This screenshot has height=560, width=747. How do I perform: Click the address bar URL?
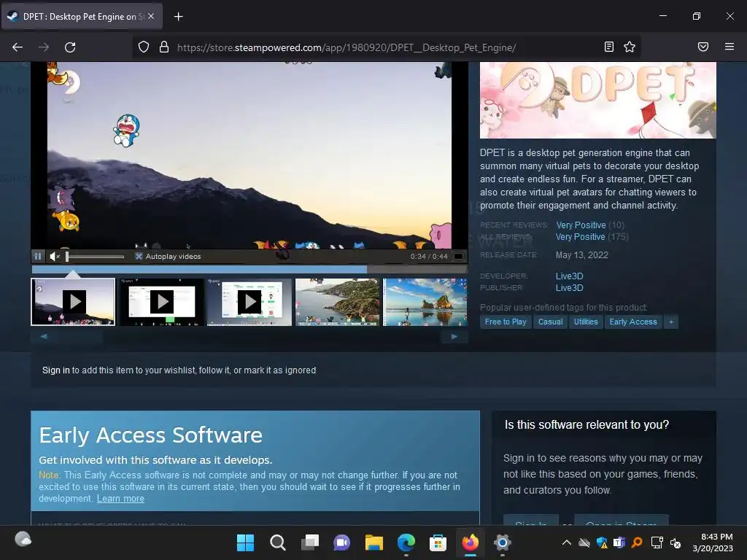tap(347, 47)
